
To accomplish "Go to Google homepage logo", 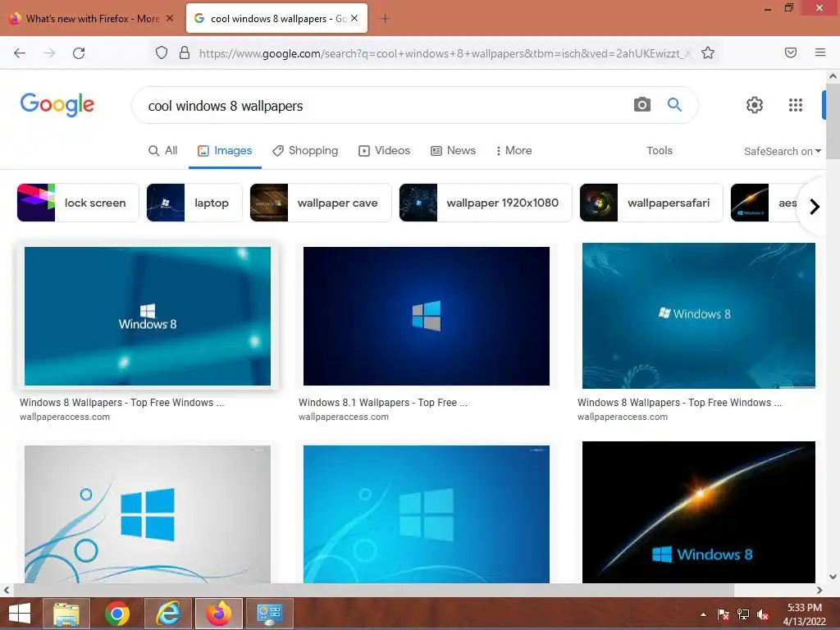I will (x=57, y=104).
